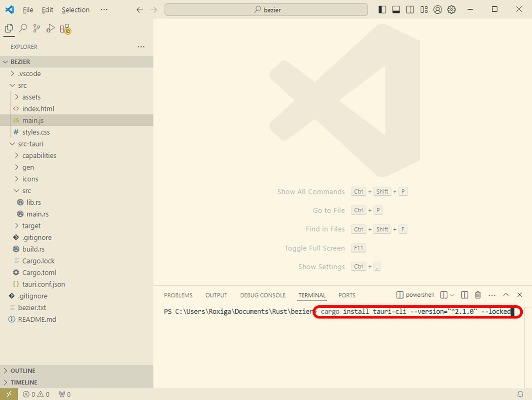
Task: Expand the gen folder
Action: (77, 167)
